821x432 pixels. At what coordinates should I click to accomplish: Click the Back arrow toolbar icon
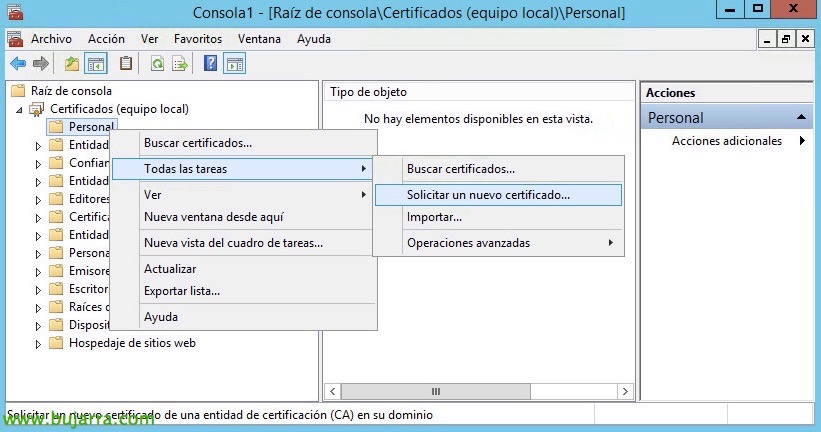coord(18,64)
